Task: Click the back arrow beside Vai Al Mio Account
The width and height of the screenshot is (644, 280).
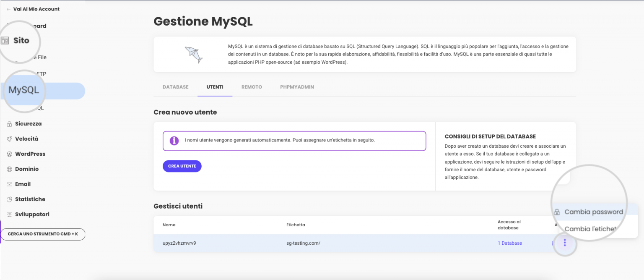Action: coord(8,9)
